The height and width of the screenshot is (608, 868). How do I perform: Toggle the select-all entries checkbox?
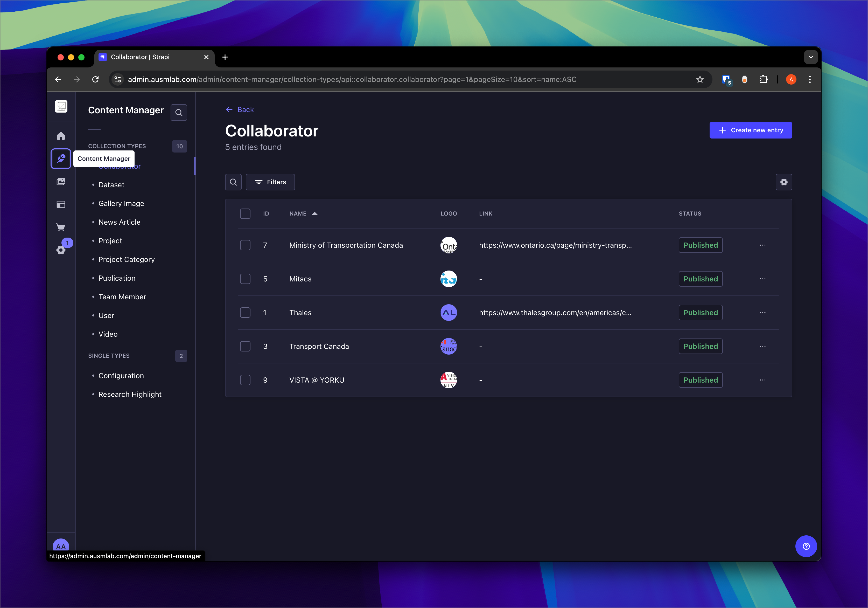[245, 214]
